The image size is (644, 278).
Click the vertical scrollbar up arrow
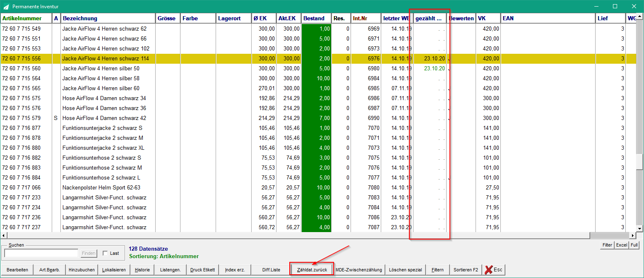(639, 17)
